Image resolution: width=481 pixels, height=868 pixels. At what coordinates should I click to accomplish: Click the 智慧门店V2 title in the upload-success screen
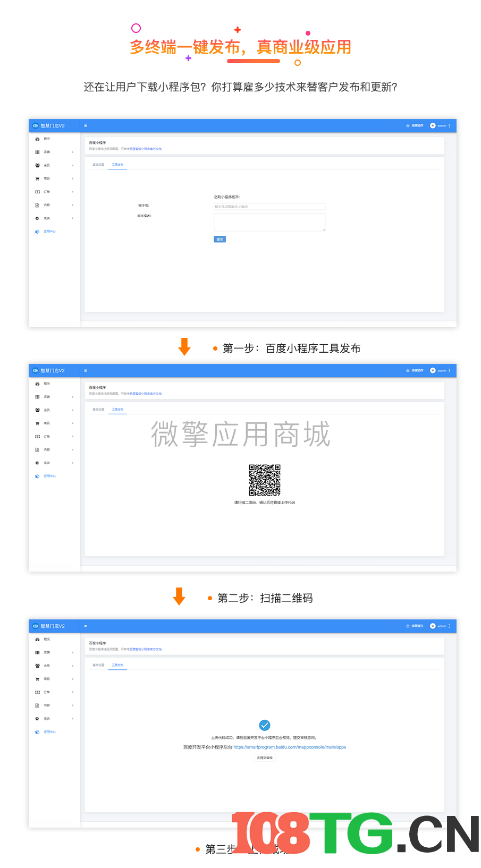pyautogui.click(x=53, y=626)
